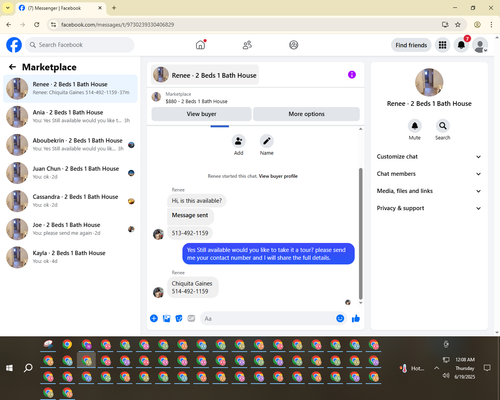Viewport: 500px width, 400px height.
Task: Expand Media, files and links section
Action: pos(429,191)
